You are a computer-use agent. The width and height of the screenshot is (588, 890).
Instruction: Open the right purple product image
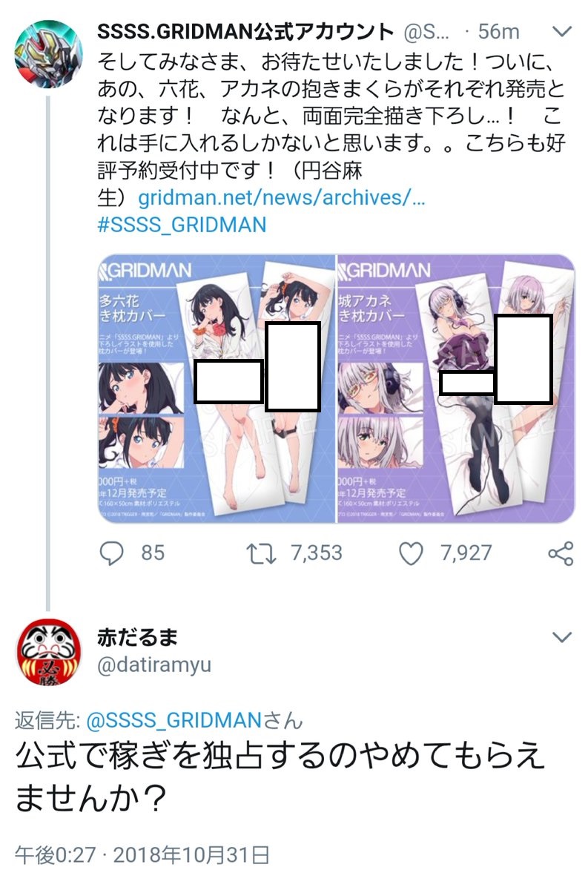coord(456,389)
